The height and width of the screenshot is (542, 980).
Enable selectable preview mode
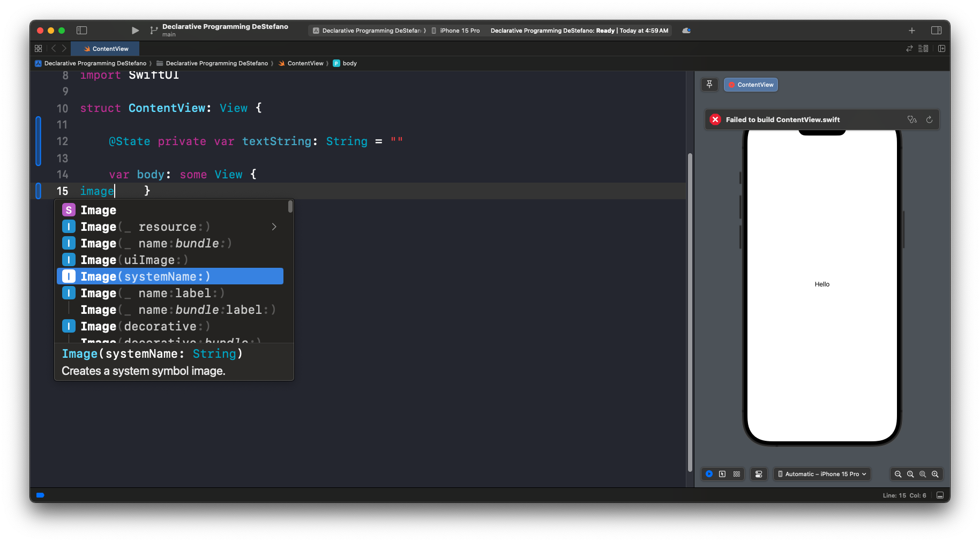[x=722, y=474]
